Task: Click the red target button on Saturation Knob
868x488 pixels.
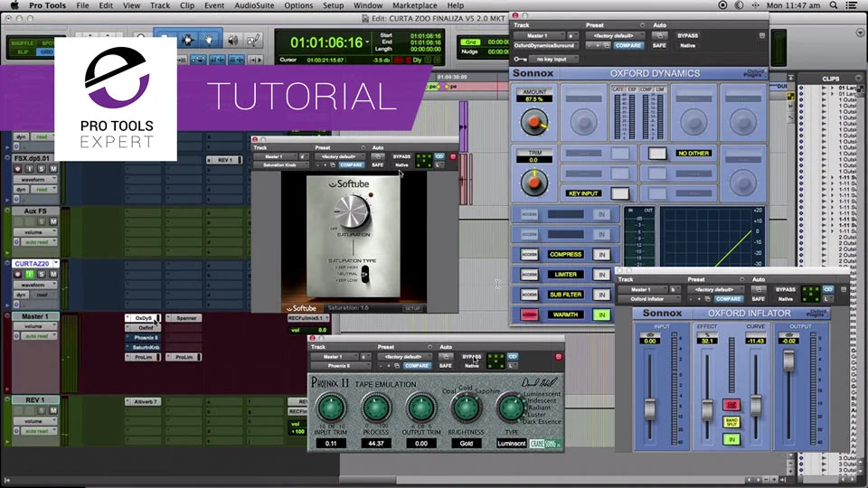Action: point(453,157)
